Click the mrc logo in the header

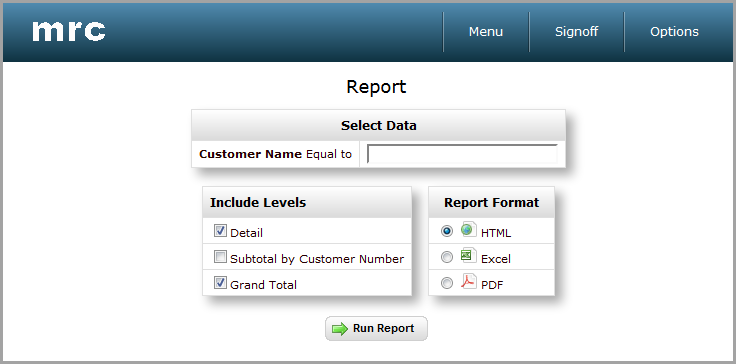pyautogui.click(x=69, y=31)
